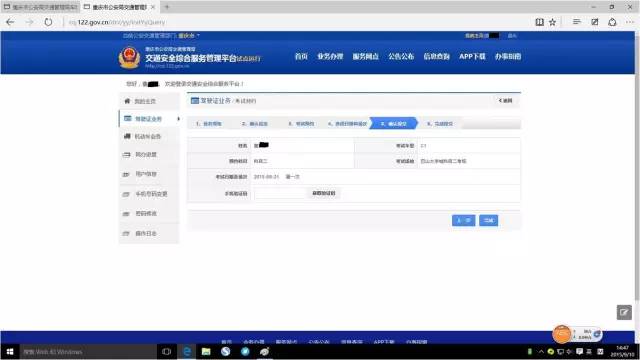This screenshot has height=360, width=640.
Task: Switch to the first browser tab
Action: [x=40, y=7]
